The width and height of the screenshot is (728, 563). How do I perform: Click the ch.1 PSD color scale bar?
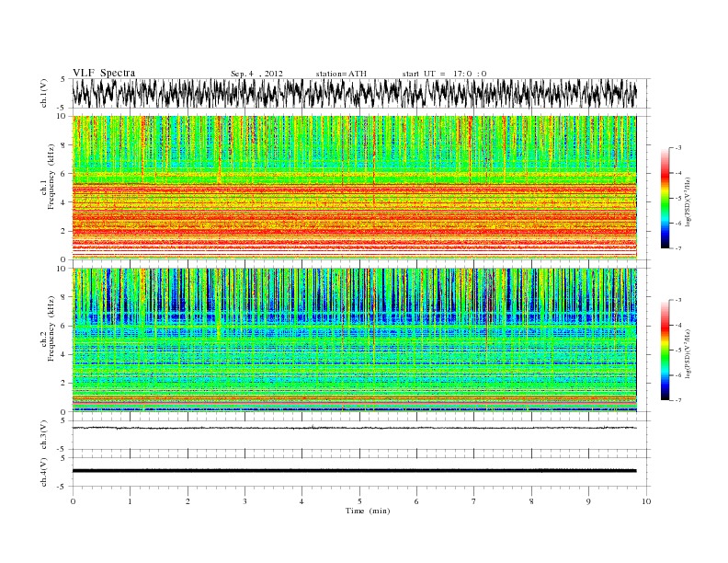coord(665,198)
